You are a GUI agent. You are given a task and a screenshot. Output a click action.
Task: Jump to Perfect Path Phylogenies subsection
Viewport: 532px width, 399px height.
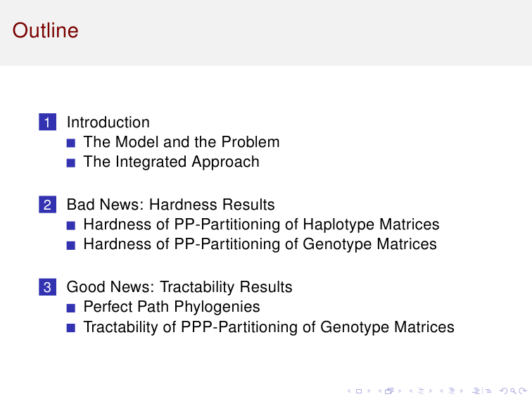[x=172, y=307]
